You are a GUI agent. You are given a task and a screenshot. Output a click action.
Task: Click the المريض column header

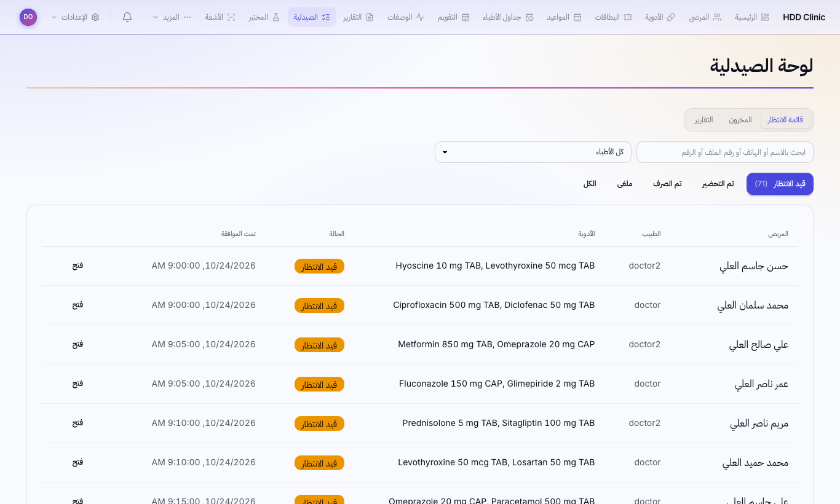[x=778, y=234]
